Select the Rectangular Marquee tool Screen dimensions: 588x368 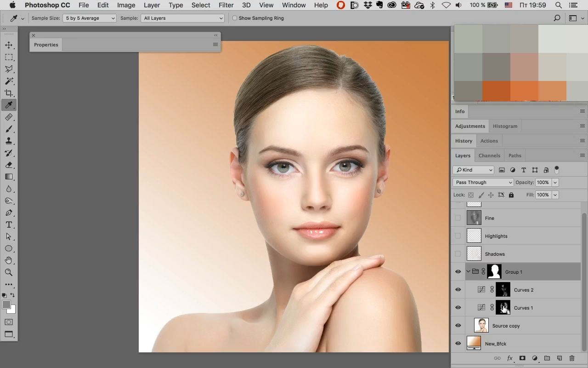pos(9,57)
